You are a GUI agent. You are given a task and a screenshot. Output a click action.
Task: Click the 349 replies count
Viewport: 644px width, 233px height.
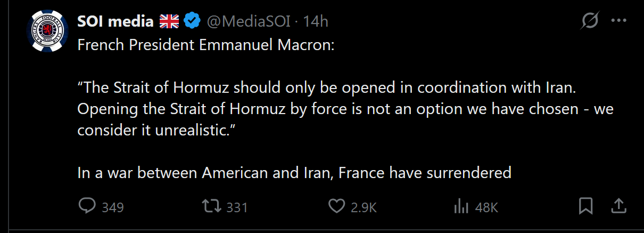(112, 207)
